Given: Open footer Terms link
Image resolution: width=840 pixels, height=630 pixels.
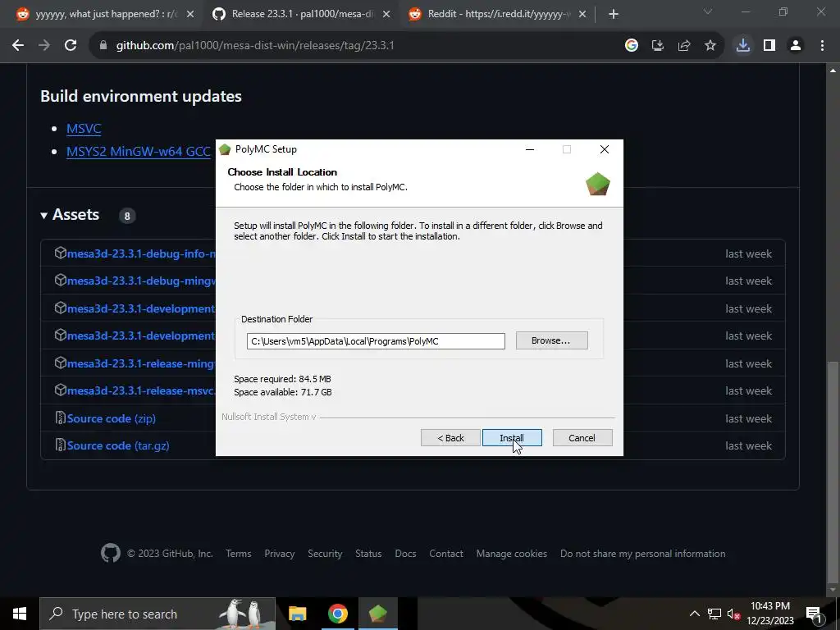Looking at the screenshot, I should coord(239,554).
